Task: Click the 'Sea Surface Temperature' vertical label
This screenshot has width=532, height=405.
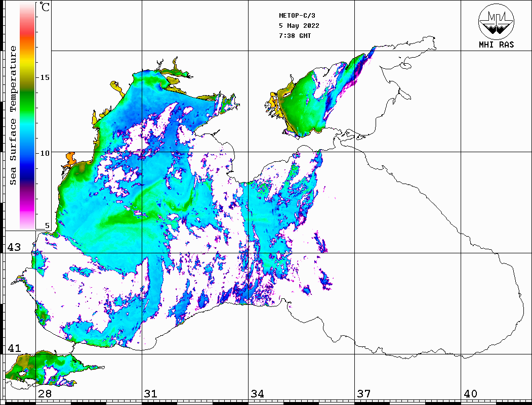Action: [x=13, y=116]
